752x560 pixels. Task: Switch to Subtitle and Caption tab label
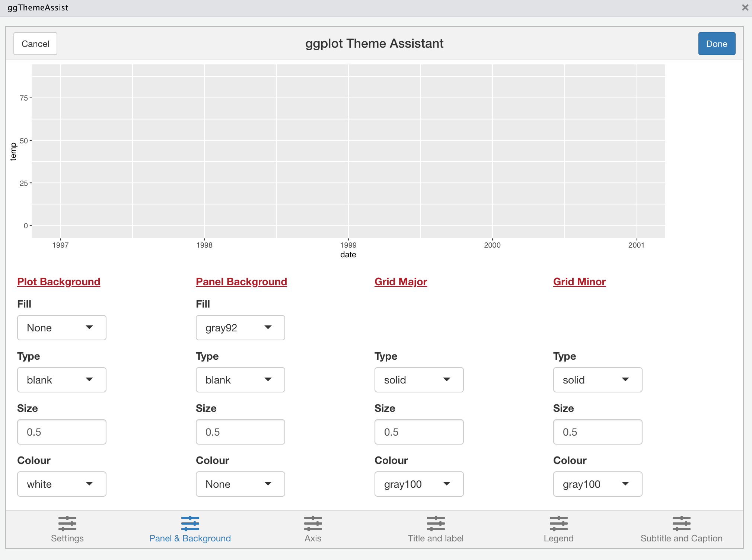pos(681,538)
